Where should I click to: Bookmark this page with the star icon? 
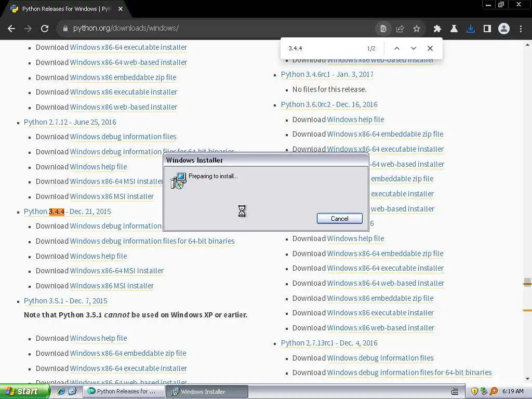pyautogui.click(x=417, y=29)
